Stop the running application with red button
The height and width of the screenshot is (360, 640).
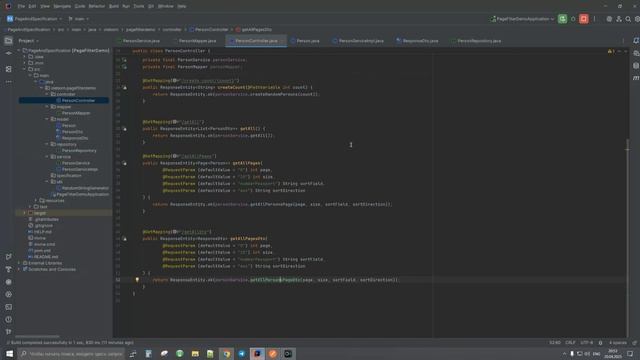(x=584, y=19)
